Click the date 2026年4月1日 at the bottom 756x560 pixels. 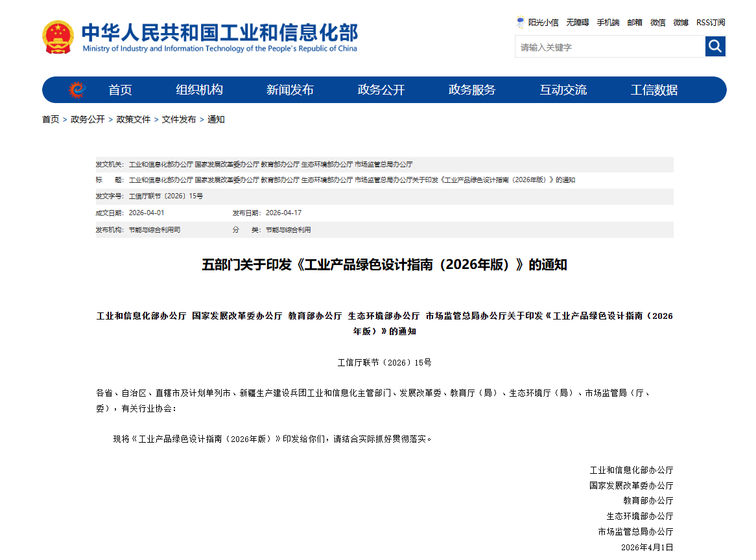tap(647, 547)
